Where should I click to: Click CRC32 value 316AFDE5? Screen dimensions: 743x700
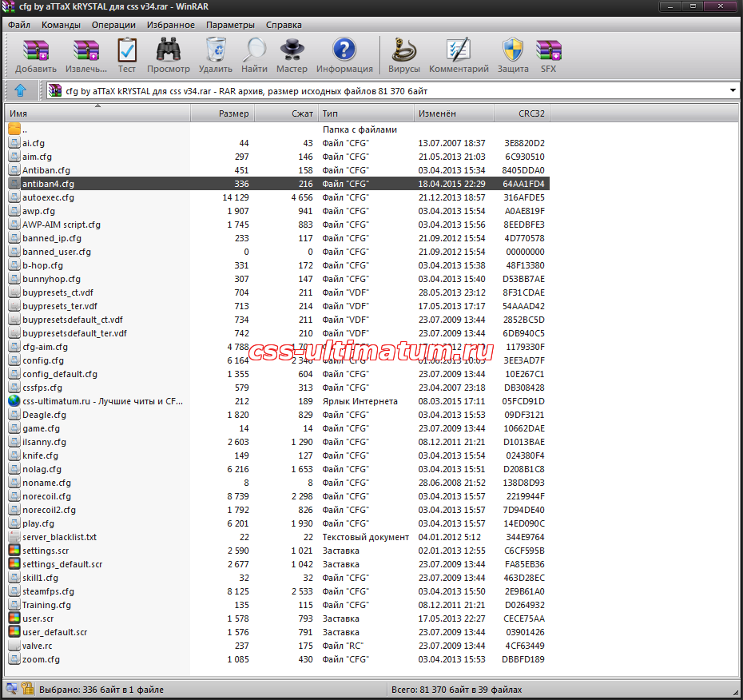[523, 197]
